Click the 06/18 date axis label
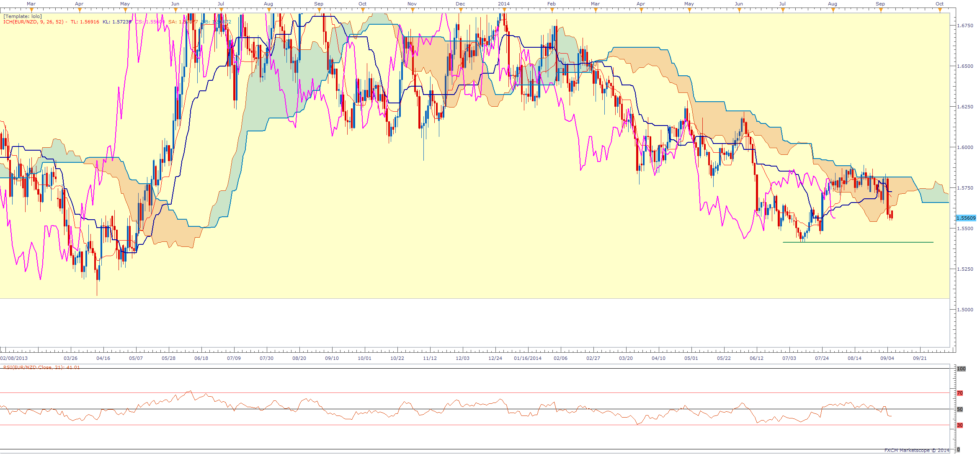Screen dimensions: 980x454 (201, 358)
